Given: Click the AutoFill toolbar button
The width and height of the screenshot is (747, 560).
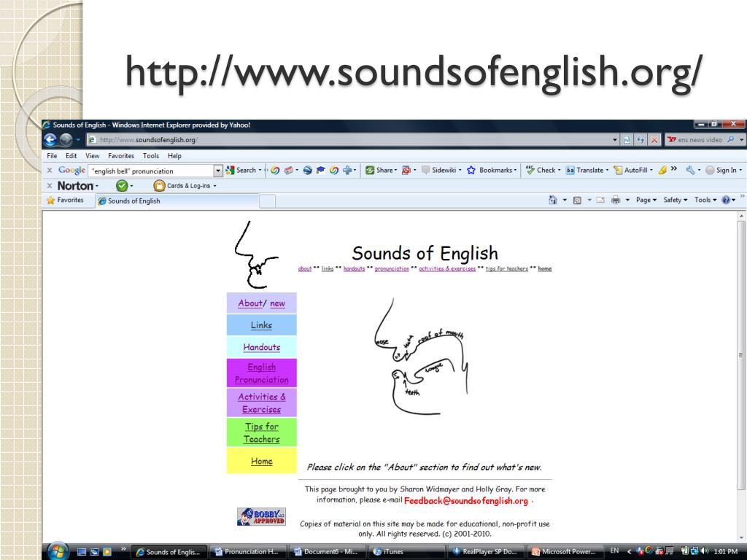Looking at the screenshot, I should [632, 170].
